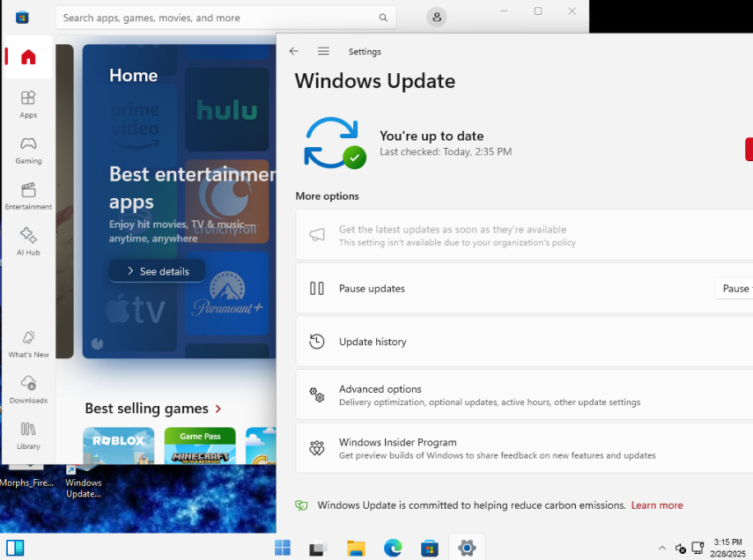Open Settings navigation hamburger menu
This screenshot has height=560, width=753.
pos(323,51)
